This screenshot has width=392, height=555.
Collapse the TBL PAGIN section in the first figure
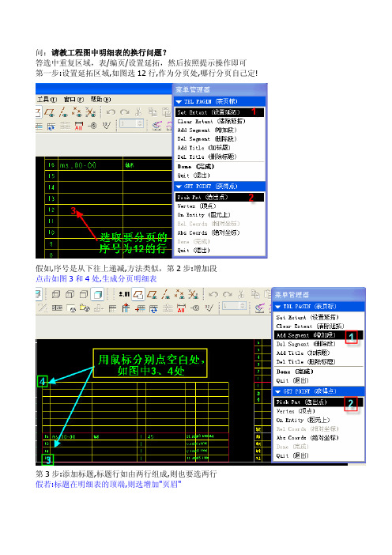click(x=179, y=101)
